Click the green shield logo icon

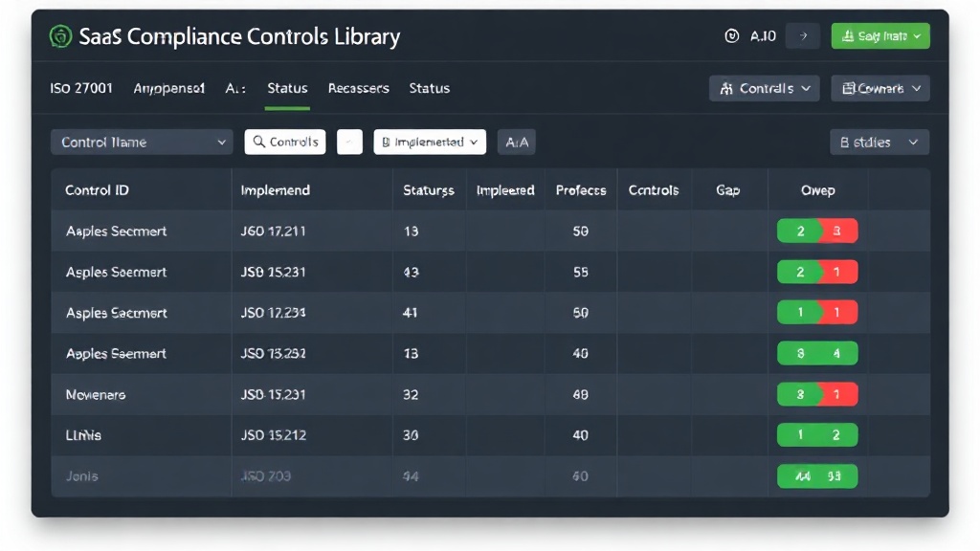tap(60, 36)
